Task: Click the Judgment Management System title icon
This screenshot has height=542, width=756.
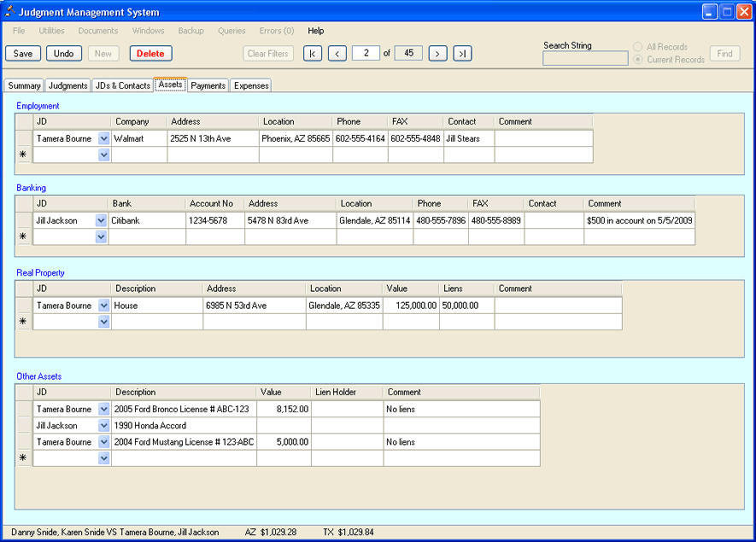Action: tap(9, 12)
